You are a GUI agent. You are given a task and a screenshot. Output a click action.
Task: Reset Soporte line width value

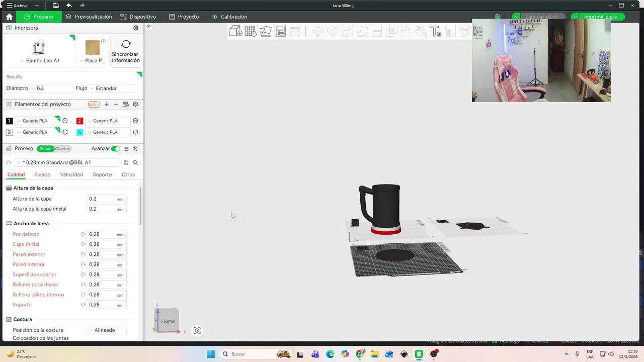83,305
